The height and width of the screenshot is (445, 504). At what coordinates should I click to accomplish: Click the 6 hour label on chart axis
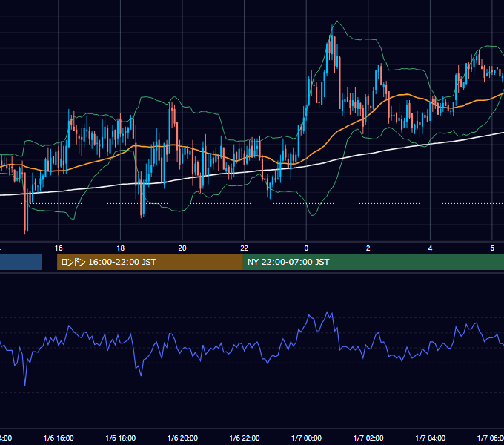[492, 248]
